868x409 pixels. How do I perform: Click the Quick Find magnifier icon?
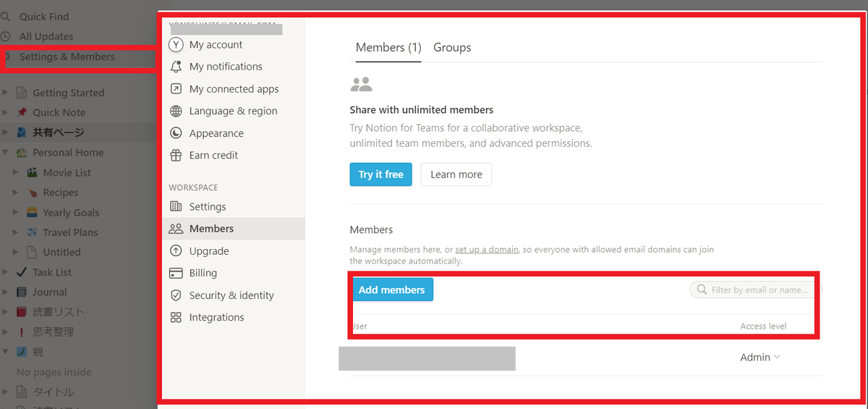pyautogui.click(x=6, y=16)
